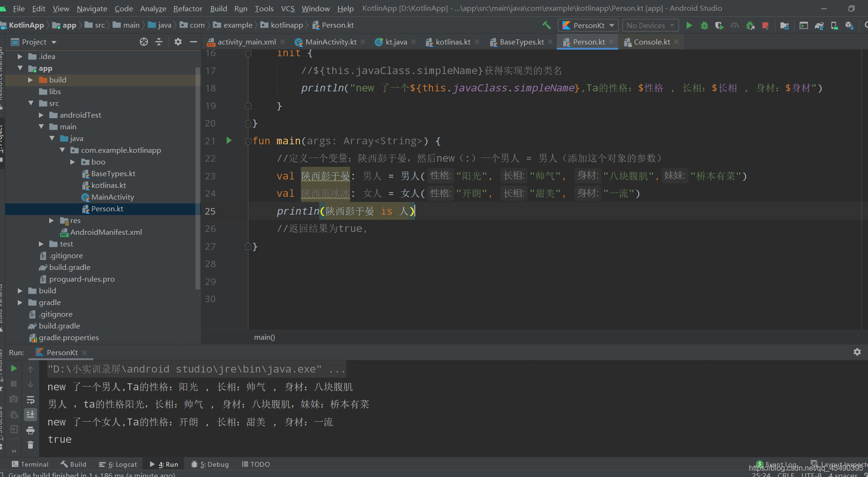The image size is (868, 477).
Task: Collapse the app module node
Action: pos(20,68)
